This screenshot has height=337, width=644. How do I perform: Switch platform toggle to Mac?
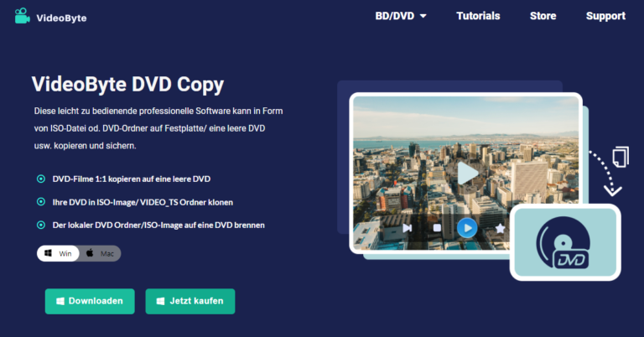click(x=100, y=253)
